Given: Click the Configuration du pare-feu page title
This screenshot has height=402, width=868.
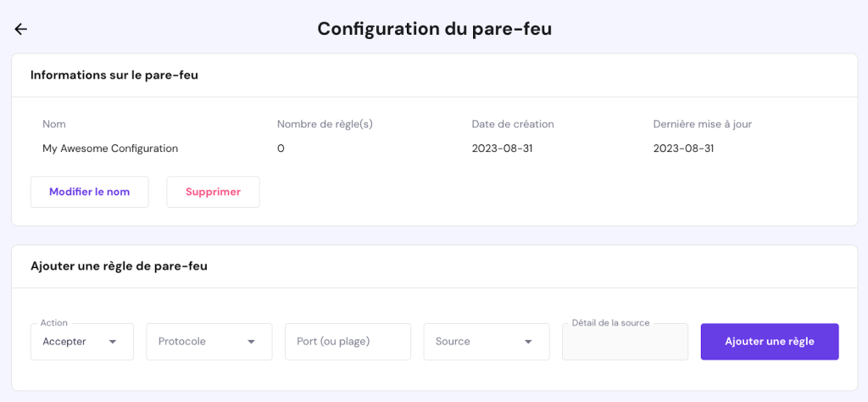Looking at the screenshot, I should tap(434, 29).
